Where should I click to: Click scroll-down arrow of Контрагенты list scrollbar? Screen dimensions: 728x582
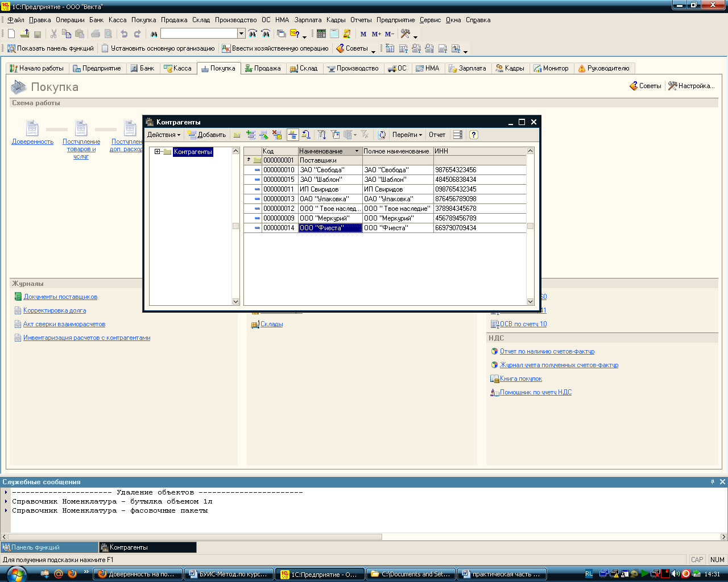530,302
